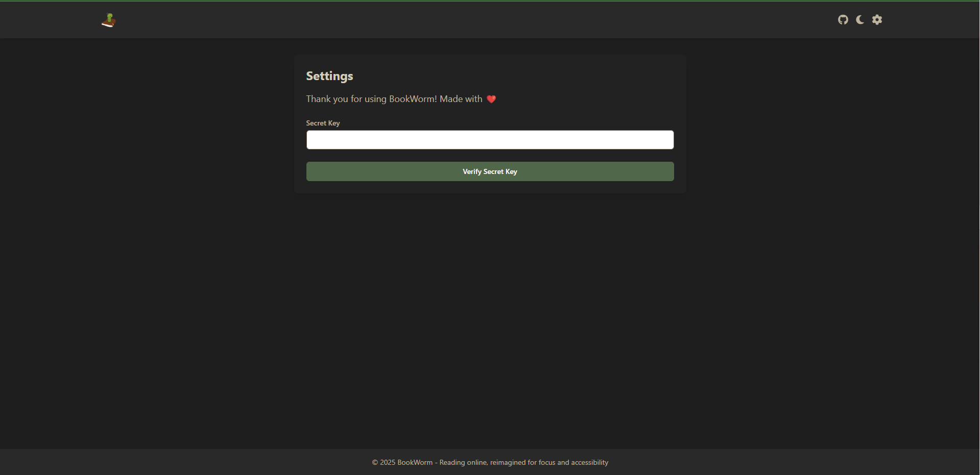Viewport: 980px width, 475px height.
Task: Click the gear icon in the header
Action: [x=877, y=20]
